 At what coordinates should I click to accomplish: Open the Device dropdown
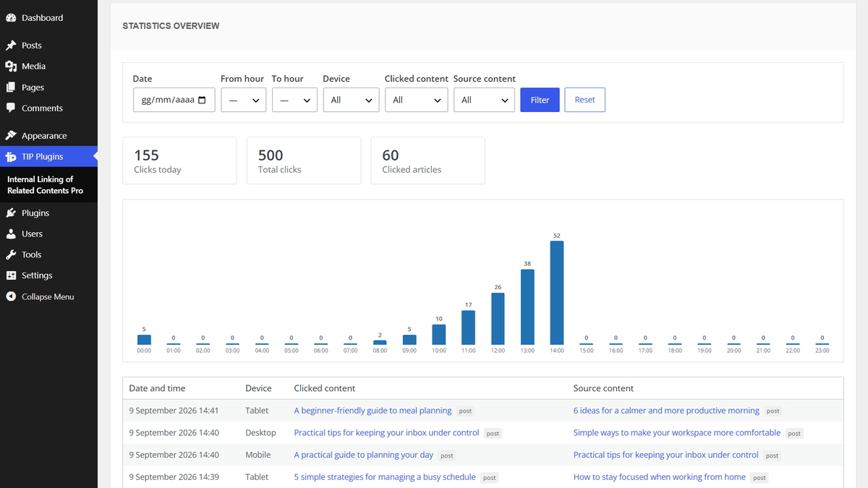[x=351, y=100]
